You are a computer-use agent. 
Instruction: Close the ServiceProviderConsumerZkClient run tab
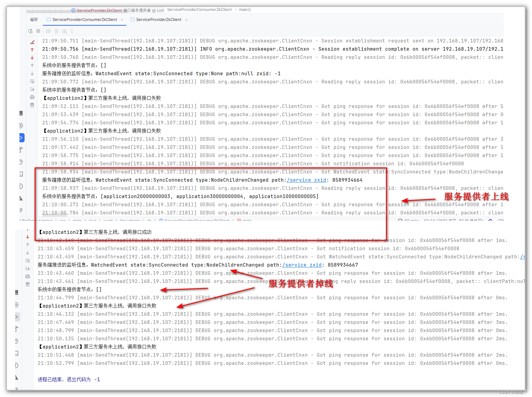tap(122, 20)
